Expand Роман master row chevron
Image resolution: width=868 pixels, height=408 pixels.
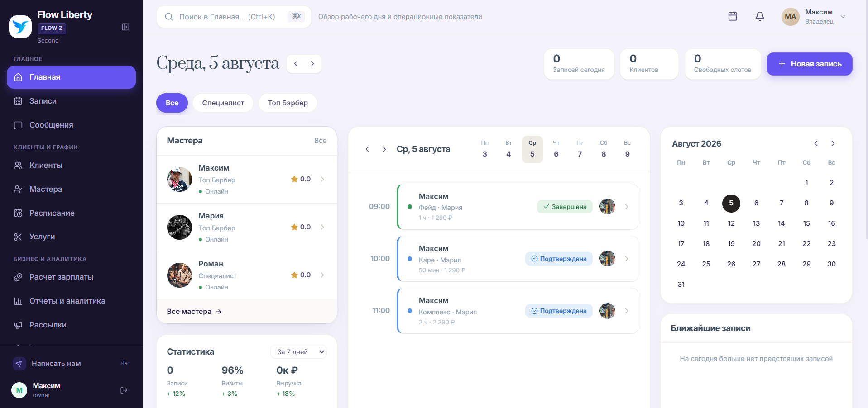point(322,275)
